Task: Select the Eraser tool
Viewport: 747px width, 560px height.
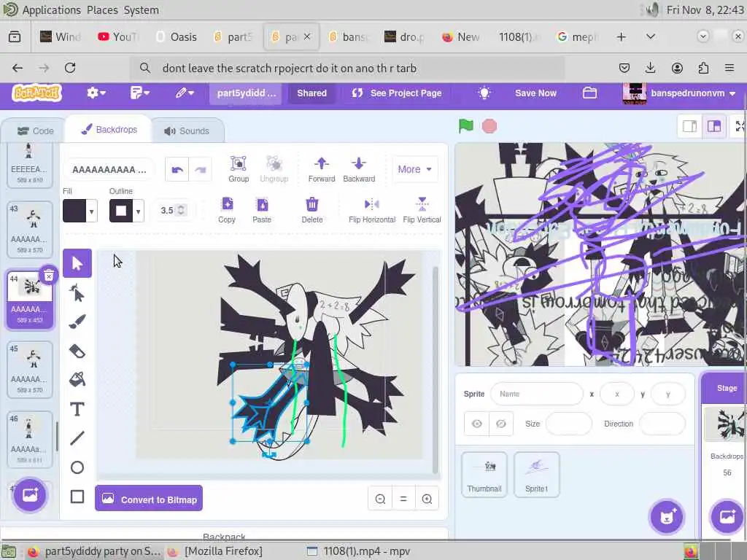Action: 77,351
